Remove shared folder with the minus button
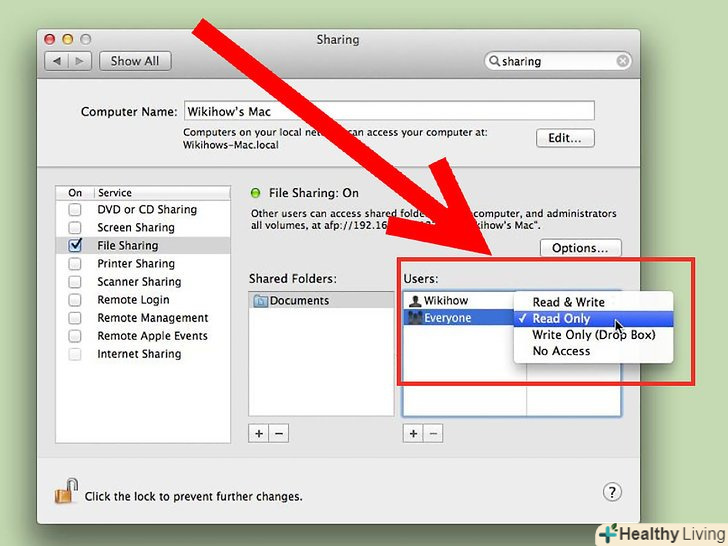Screen dimensions: 728x546 (x=279, y=433)
